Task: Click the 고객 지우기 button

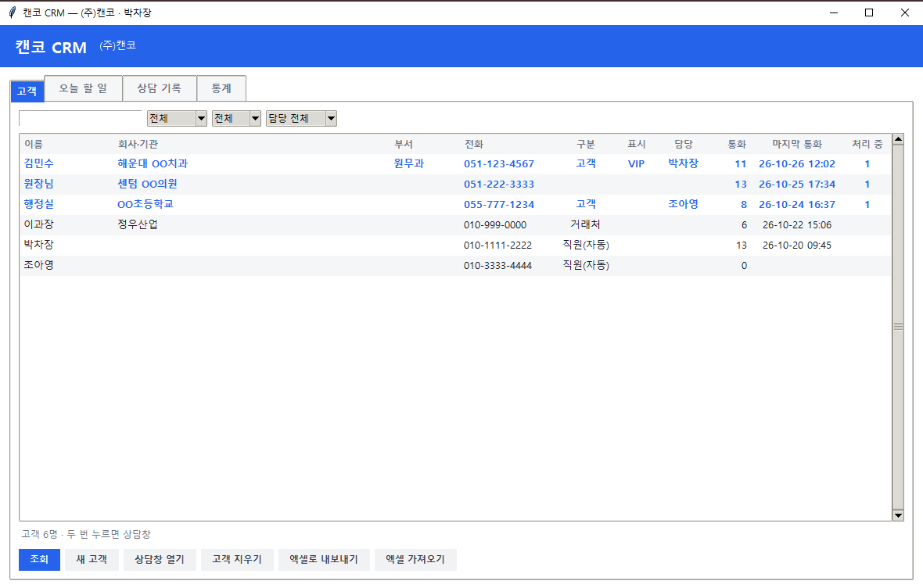Action: pos(237,559)
